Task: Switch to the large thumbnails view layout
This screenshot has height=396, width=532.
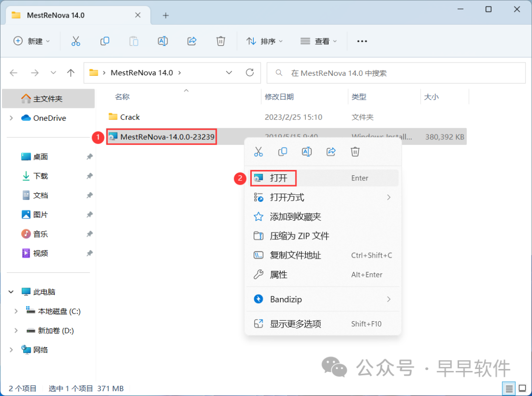Action: [522, 388]
